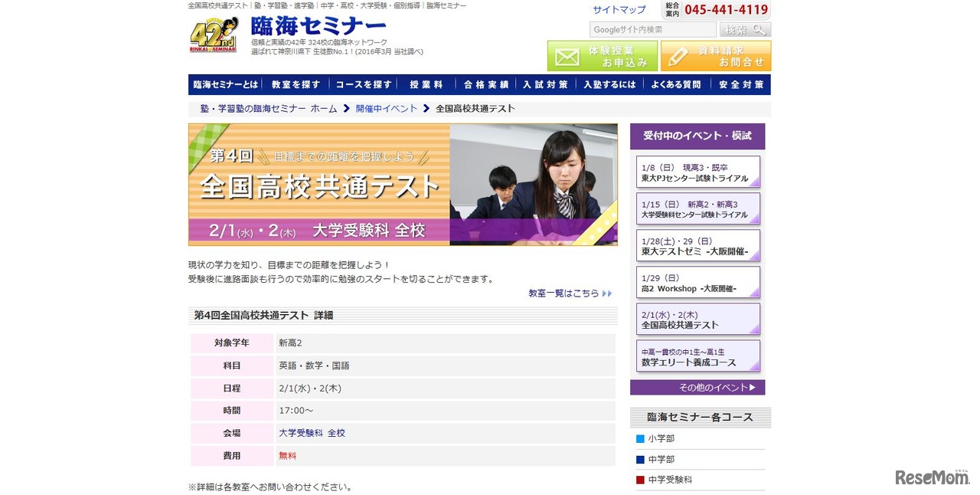Click the 資料請求お問合せ orange button

(x=716, y=56)
